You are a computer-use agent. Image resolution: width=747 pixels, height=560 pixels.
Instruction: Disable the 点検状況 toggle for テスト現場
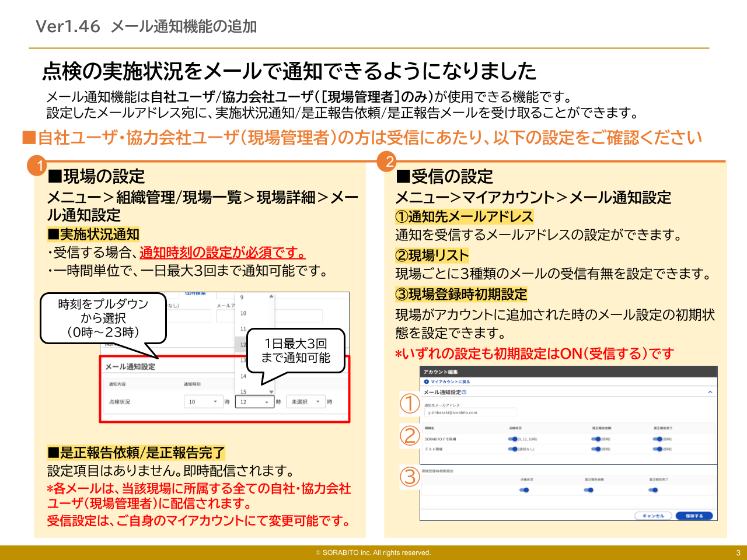(x=512, y=447)
